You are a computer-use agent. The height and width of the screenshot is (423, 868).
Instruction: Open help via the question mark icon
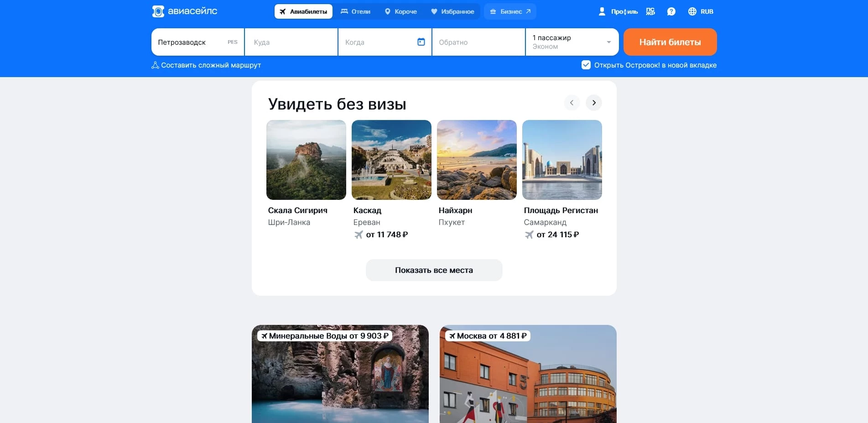click(x=671, y=11)
